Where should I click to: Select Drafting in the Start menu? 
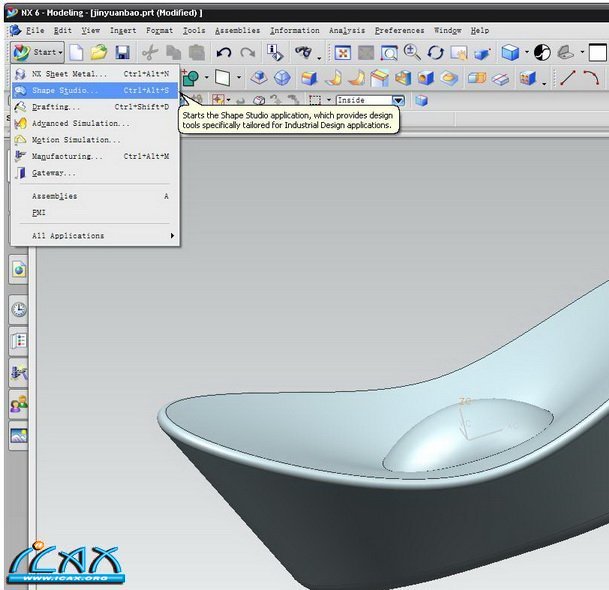click(x=56, y=107)
